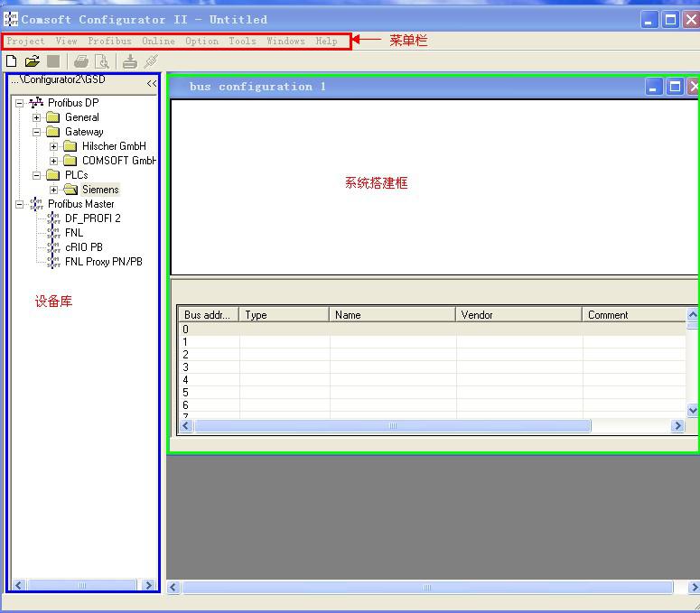
Task: Click the bus table scroll-down arrow
Action: pos(693,410)
